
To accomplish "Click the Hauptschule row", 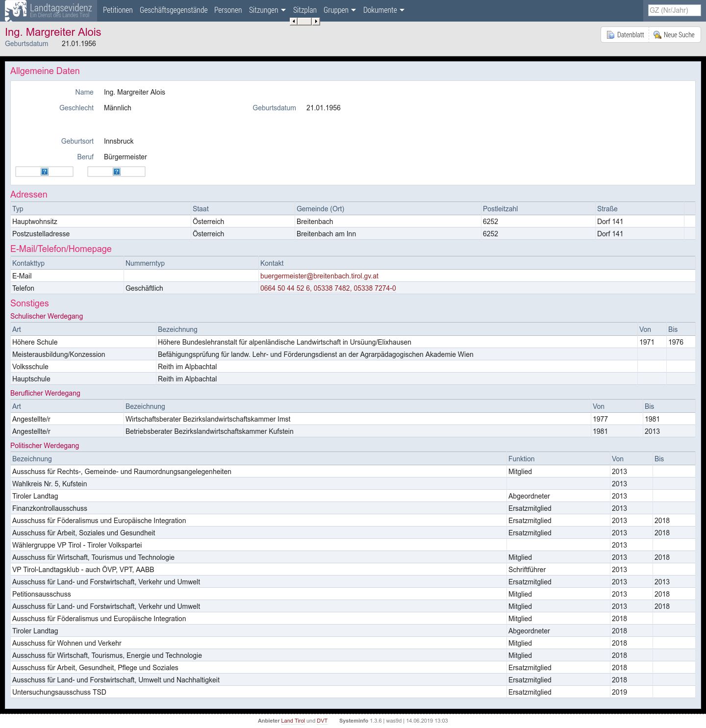I will click(353, 379).
